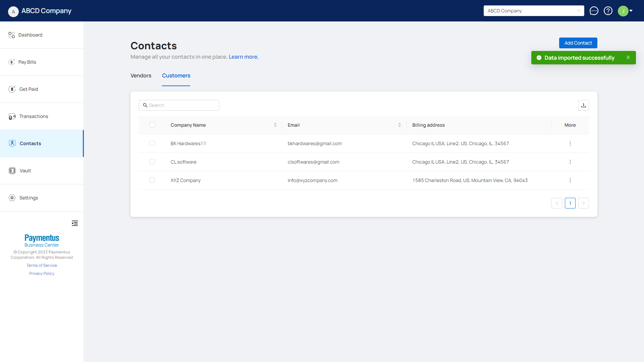
Task: Click the help question mark icon
Action: click(x=608, y=11)
